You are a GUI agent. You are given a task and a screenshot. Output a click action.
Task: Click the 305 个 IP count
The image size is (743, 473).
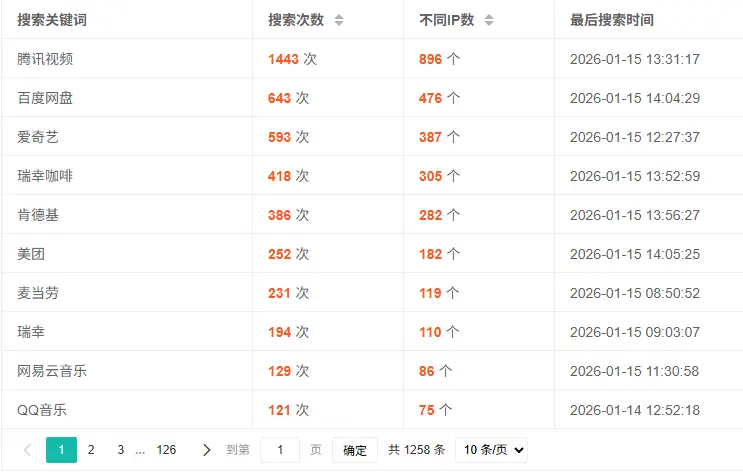[x=439, y=176]
